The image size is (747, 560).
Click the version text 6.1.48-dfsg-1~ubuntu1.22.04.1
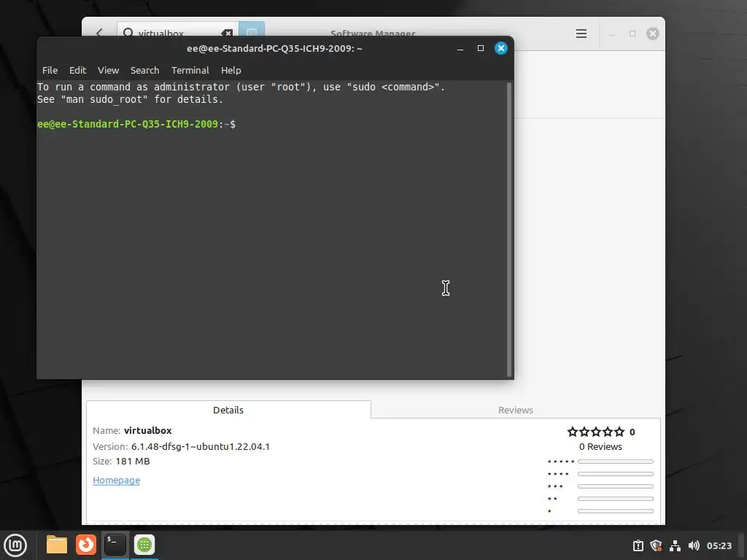(201, 447)
